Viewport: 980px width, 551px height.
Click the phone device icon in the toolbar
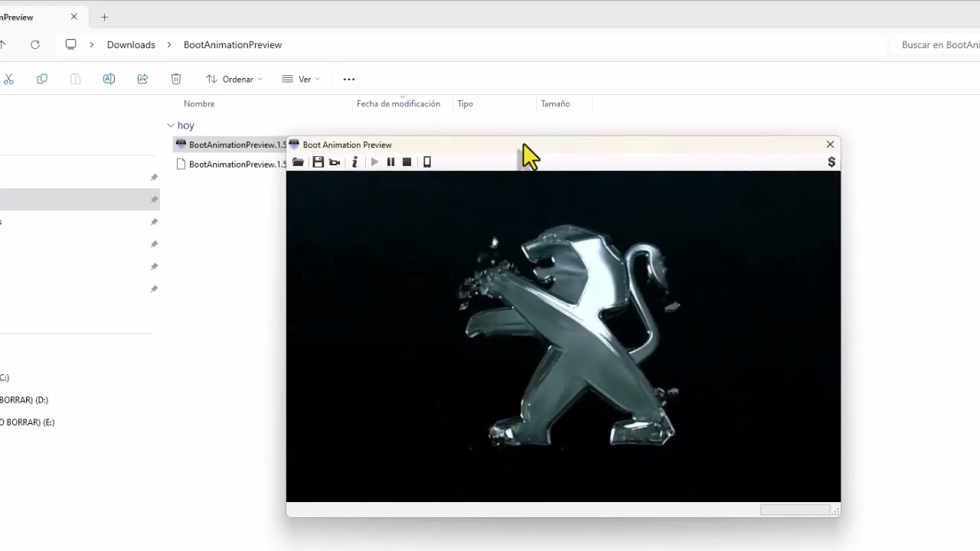click(x=427, y=162)
